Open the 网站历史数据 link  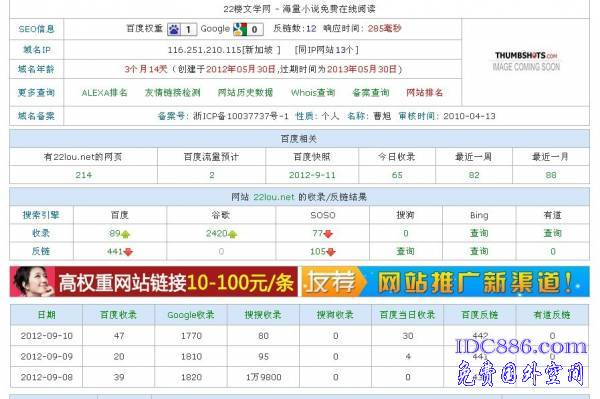[245, 93]
